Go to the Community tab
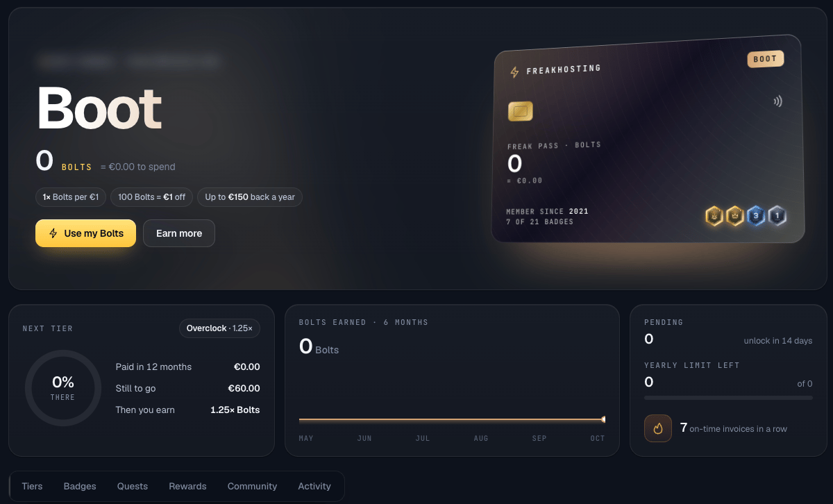This screenshot has height=504, width=833. [252, 486]
